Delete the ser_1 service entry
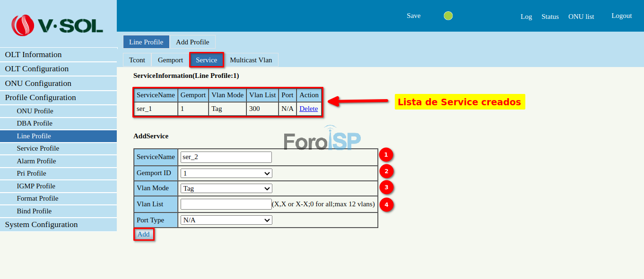The image size is (644, 279). click(x=308, y=109)
